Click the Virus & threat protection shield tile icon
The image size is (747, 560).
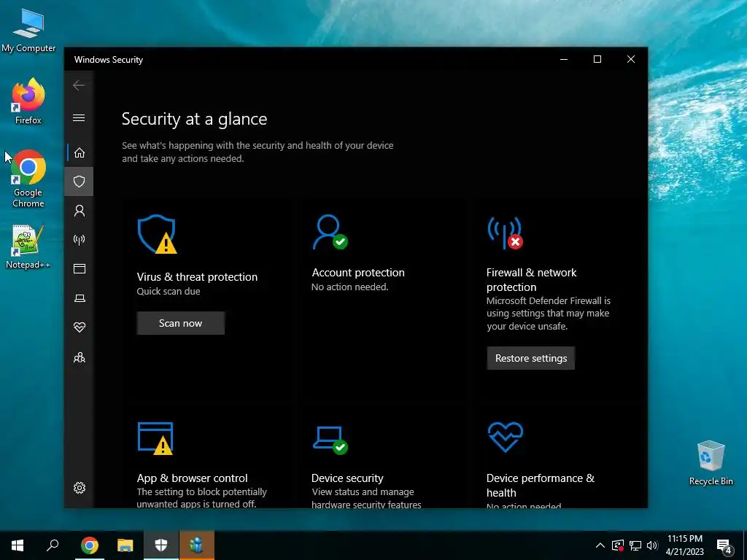(x=158, y=234)
